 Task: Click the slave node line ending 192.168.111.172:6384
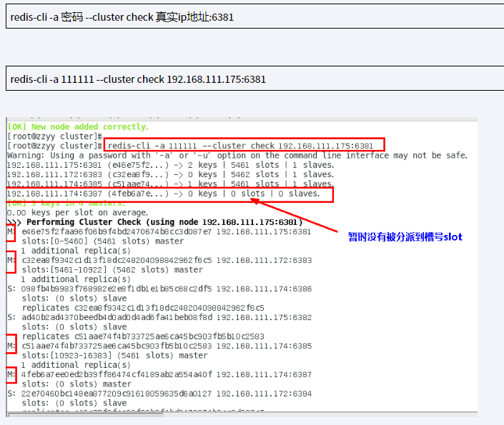[x=159, y=394]
